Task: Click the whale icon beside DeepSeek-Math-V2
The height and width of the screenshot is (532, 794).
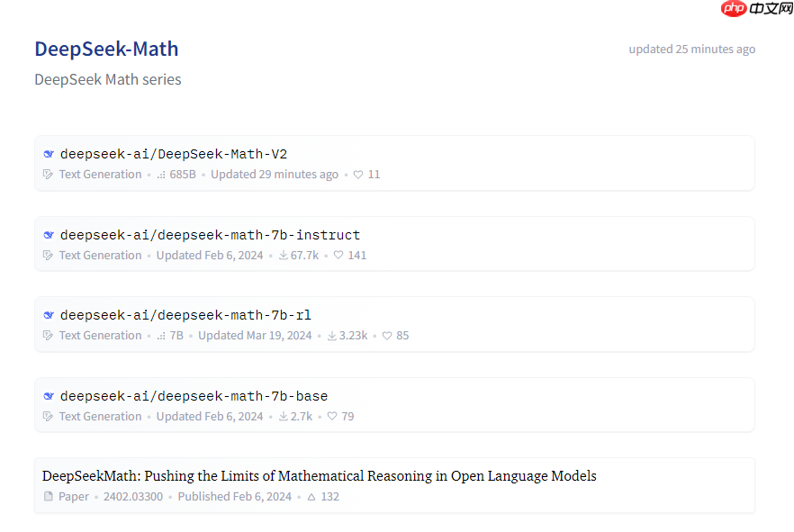Action: 49,153
